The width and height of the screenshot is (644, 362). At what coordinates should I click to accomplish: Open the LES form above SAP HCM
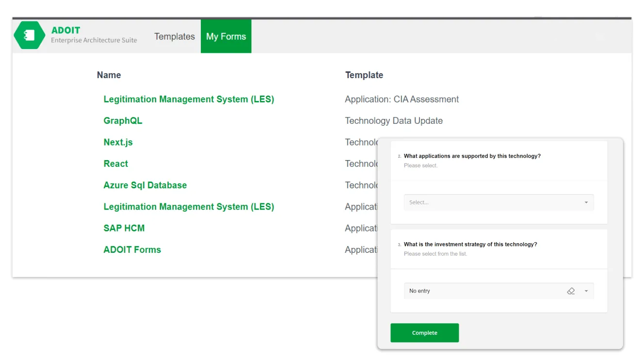pyautogui.click(x=189, y=207)
